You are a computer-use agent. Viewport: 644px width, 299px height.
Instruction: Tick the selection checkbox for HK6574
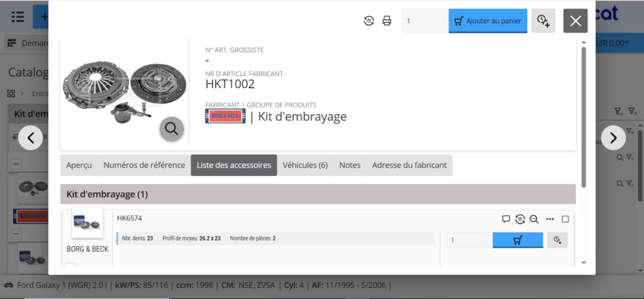565,219
